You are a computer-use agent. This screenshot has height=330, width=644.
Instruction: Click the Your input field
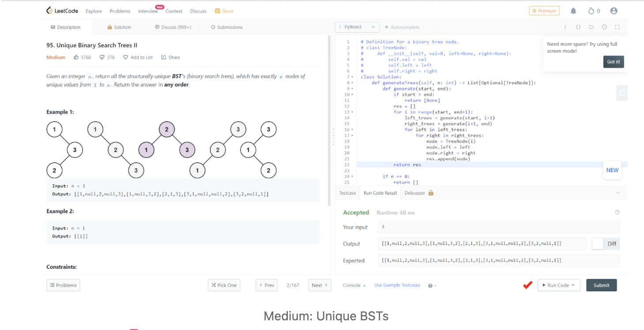click(499, 227)
